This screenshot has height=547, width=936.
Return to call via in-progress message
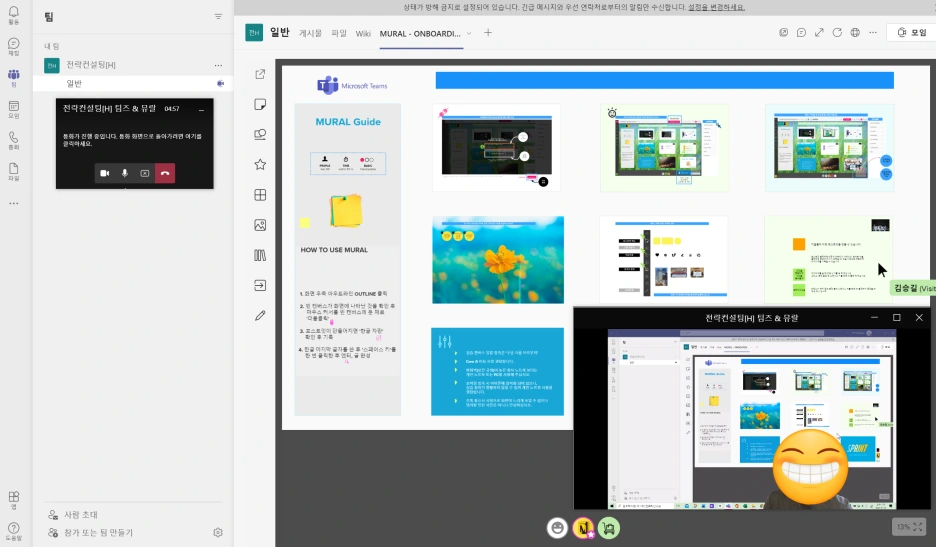(x=133, y=140)
